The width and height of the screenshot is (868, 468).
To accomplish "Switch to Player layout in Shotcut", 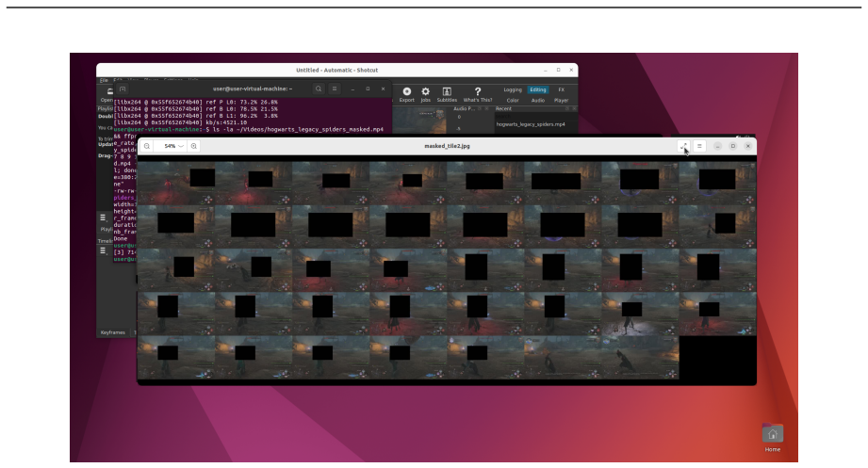I will [562, 101].
